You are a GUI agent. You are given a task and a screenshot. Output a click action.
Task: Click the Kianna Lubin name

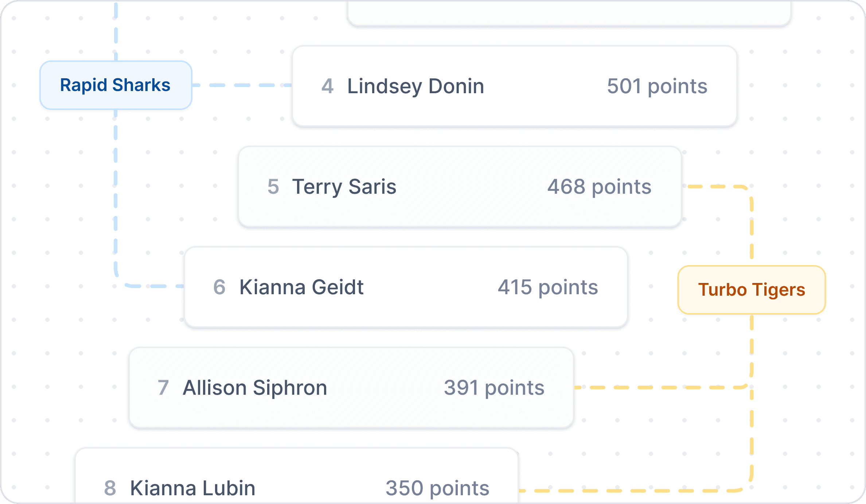192,488
